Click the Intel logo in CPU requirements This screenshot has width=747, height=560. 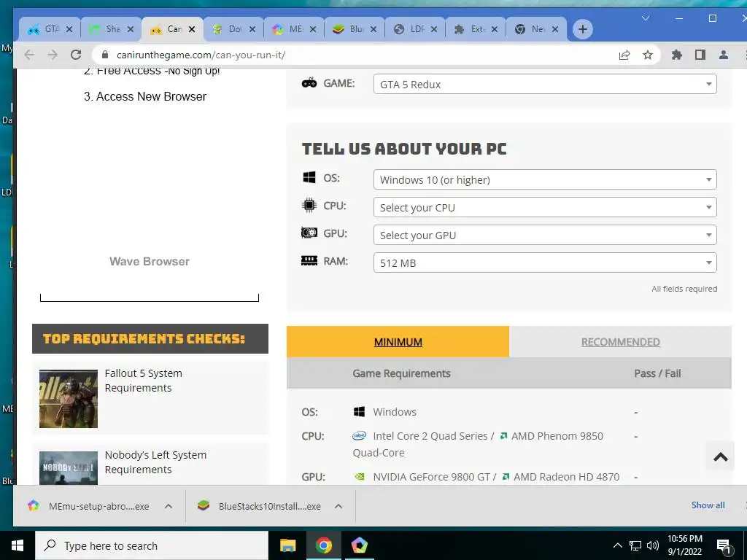click(359, 436)
